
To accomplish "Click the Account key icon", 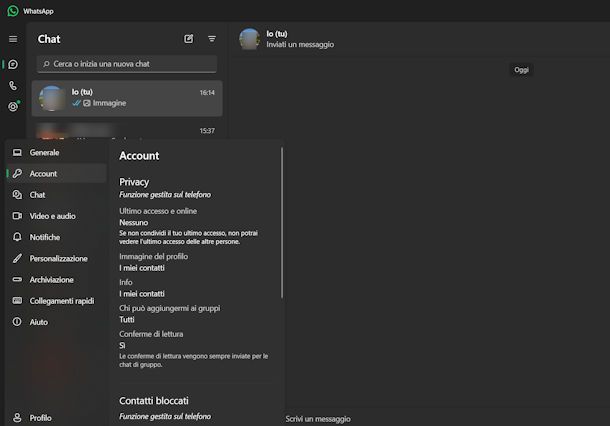I will pyautogui.click(x=17, y=174).
